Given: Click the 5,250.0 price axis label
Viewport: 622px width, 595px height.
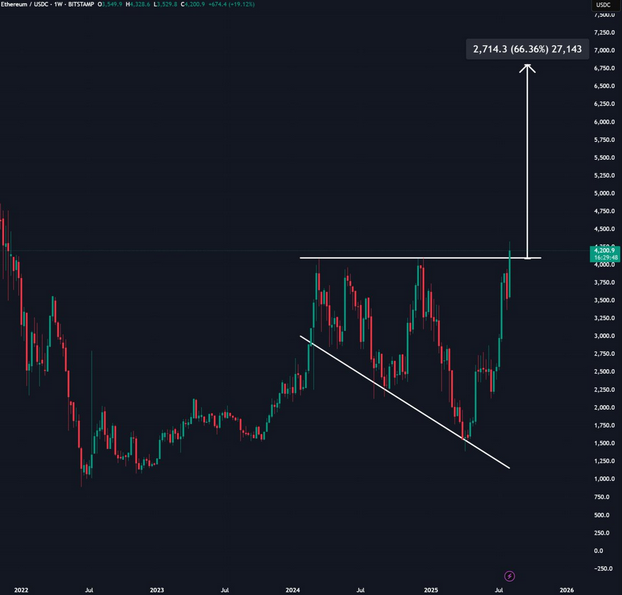Looking at the screenshot, I should 604,175.
